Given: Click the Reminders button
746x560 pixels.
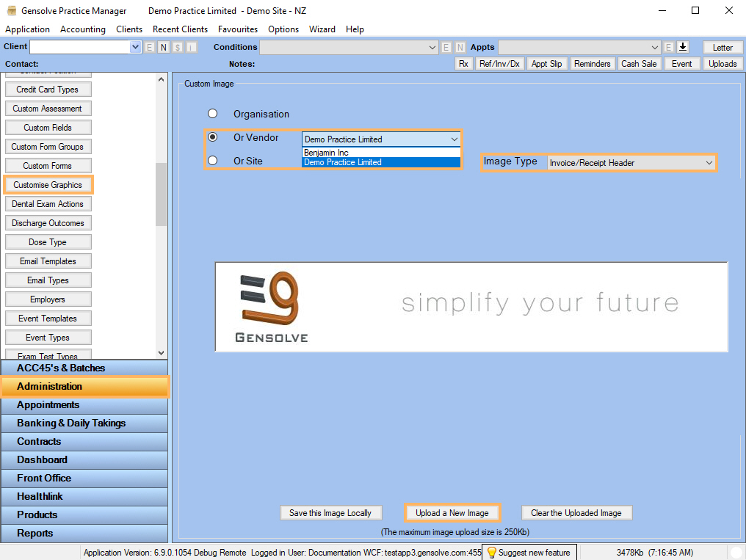Looking at the screenshot, I should [x=593, y=64].
